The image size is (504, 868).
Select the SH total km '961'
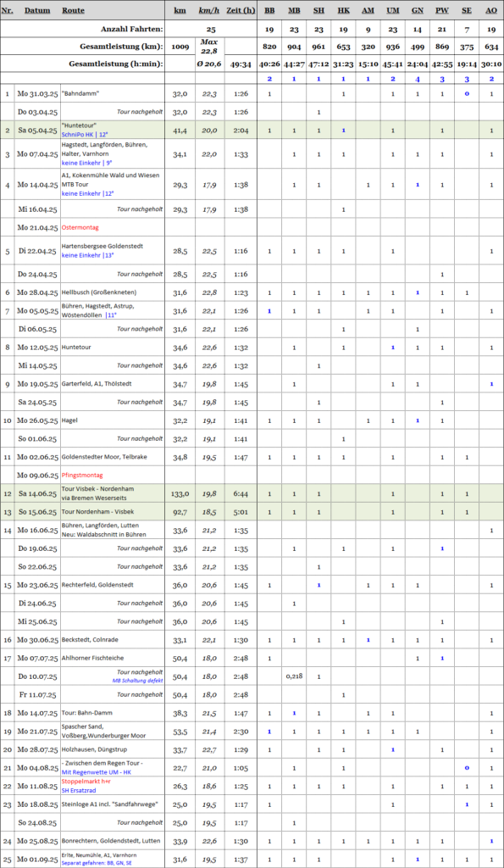(319, 46)
